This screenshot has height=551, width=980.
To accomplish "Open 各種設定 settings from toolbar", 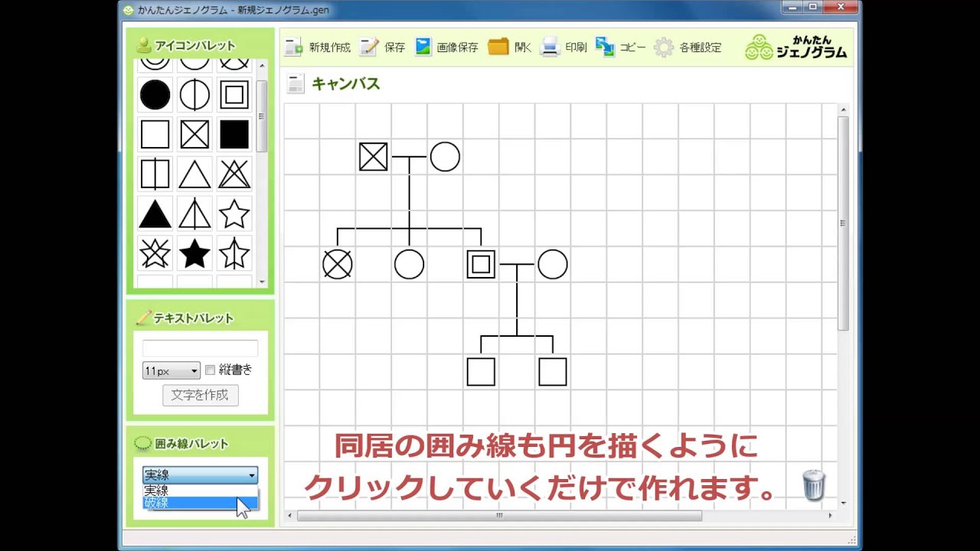I will [x=688, y=47].
